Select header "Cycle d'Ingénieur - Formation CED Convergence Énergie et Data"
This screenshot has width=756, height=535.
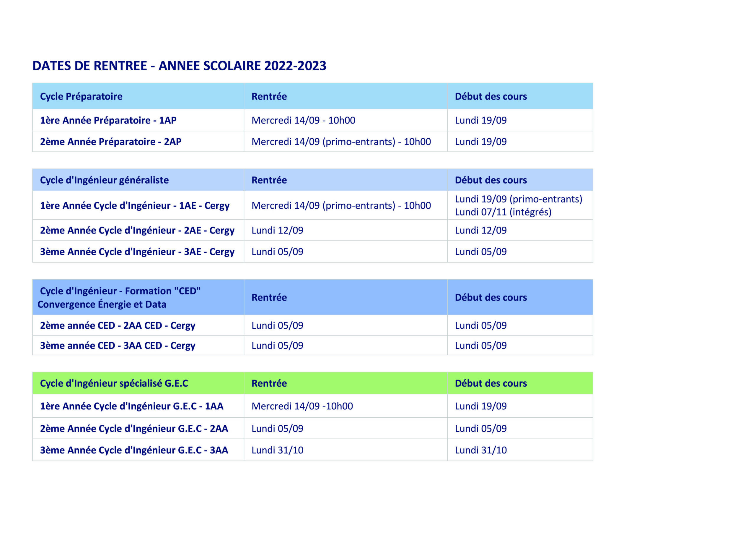[x=119, y=298]
